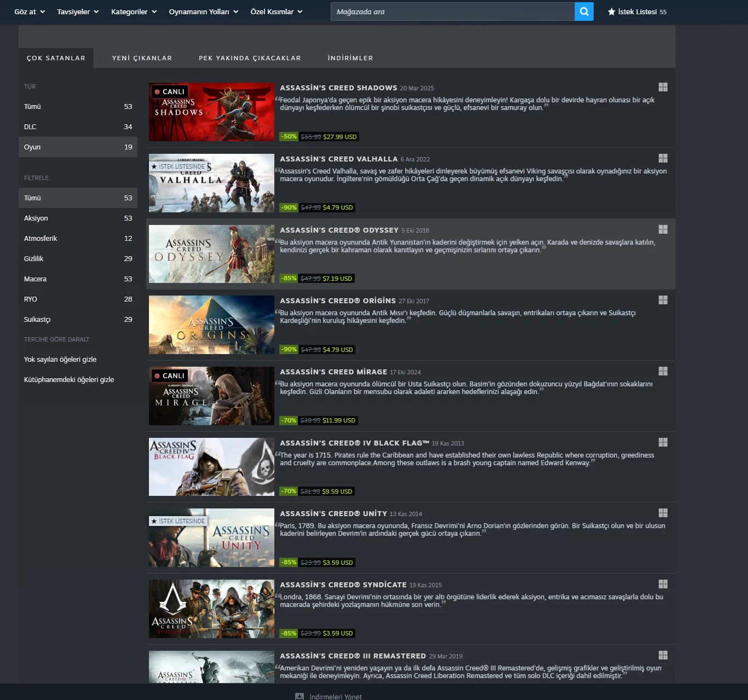748x700 pixels.
Task: Open the İstek Listesi link
Action: [637, 11]
